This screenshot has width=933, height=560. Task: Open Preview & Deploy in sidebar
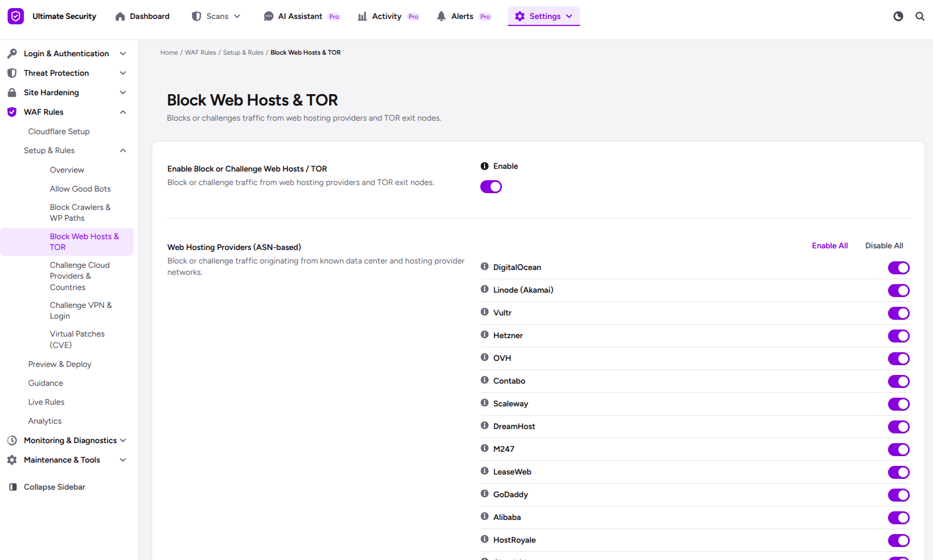point(60,364)
